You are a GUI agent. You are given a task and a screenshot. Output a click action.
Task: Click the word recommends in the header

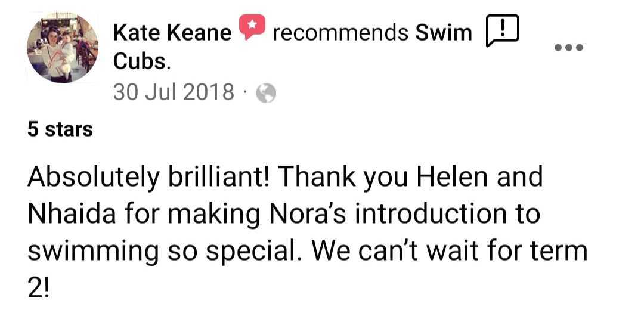pyautogui.click(x=340, y=33)
